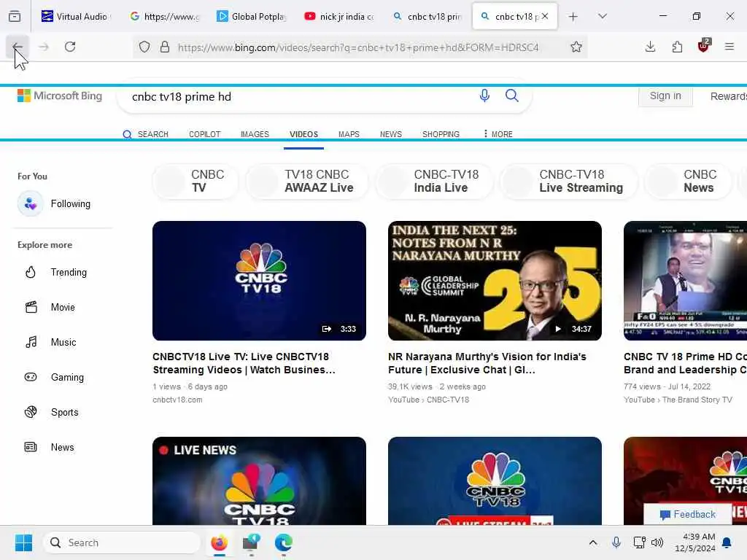The width and height of the screenshot is (747, 560).
Task: Open Firefox from the taskbar
Action: pos(219,542)
